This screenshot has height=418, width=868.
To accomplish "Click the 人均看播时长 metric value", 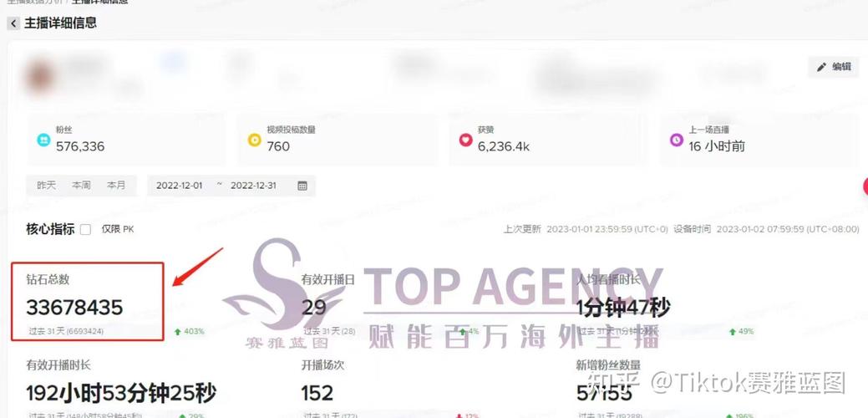I will [622, 308].
